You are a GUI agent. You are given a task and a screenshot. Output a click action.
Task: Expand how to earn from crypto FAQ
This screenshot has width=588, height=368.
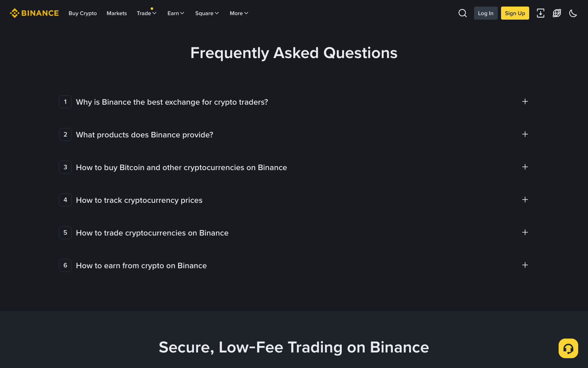point(525,265)
